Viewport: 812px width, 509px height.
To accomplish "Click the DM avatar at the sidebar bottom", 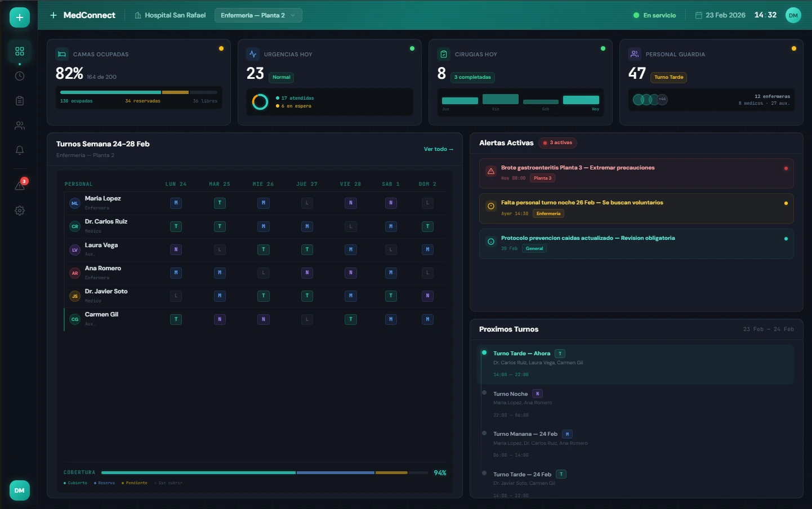I will pyautogui.click(x=20, y=490).
